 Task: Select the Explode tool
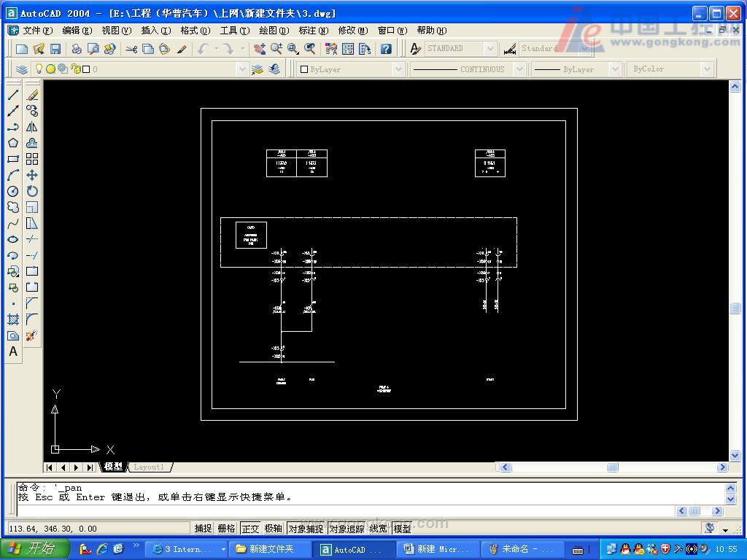tap(32, 335)
